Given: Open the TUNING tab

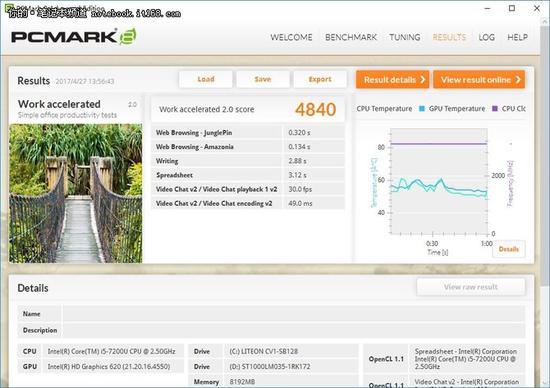Looking at the screenshot, I should pyautogui.click(x=405, y=37).
